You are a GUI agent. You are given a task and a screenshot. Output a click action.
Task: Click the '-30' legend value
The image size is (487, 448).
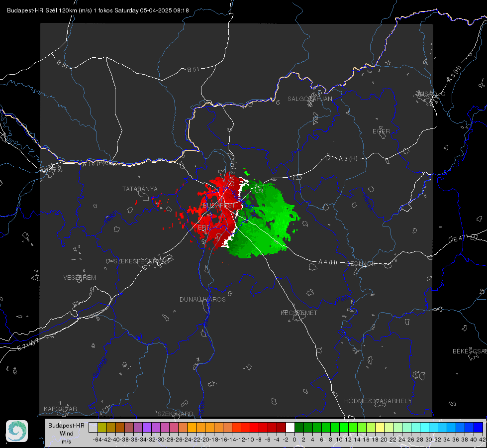click(160, 440)
